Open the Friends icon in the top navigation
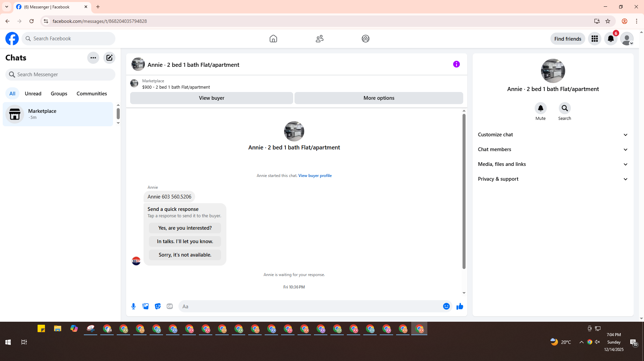Image resolution: width=644 pixels, height=361 pixels. (320, 39)
